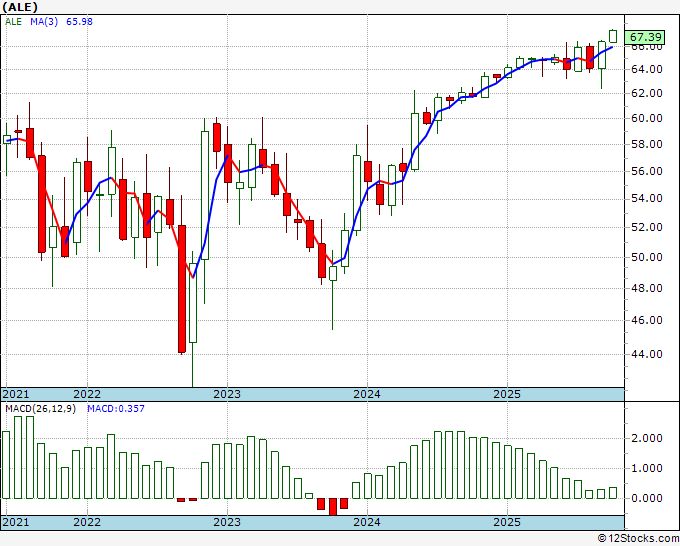This screenshot has height=546, width=680.
Task: Click the 48.00 price axis label
Action: coord(647,288)
